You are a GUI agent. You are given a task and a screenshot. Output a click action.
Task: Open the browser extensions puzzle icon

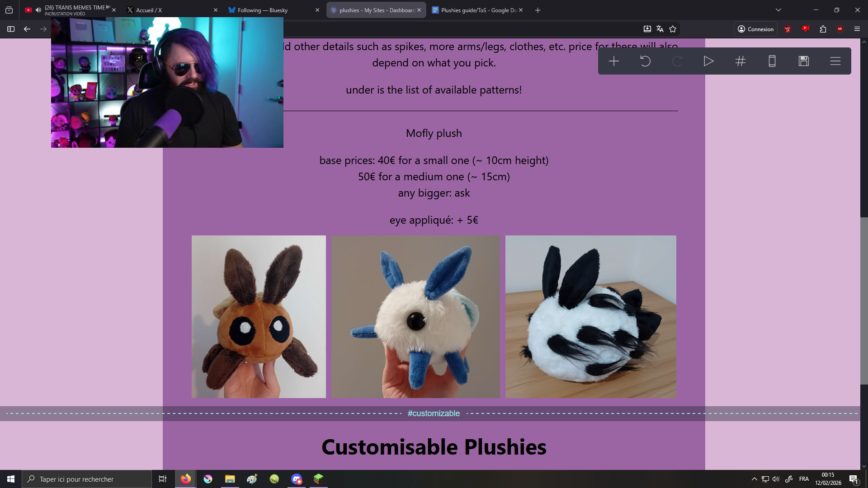(823, 29)
